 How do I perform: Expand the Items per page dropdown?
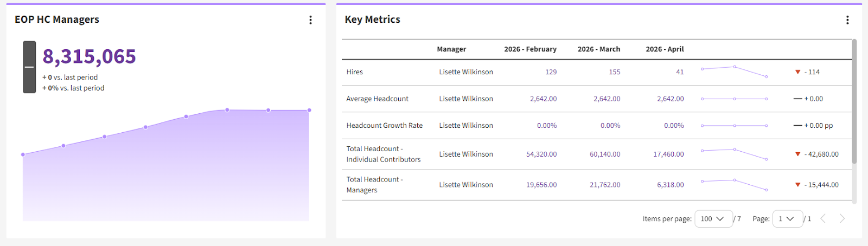coord(713,219)
